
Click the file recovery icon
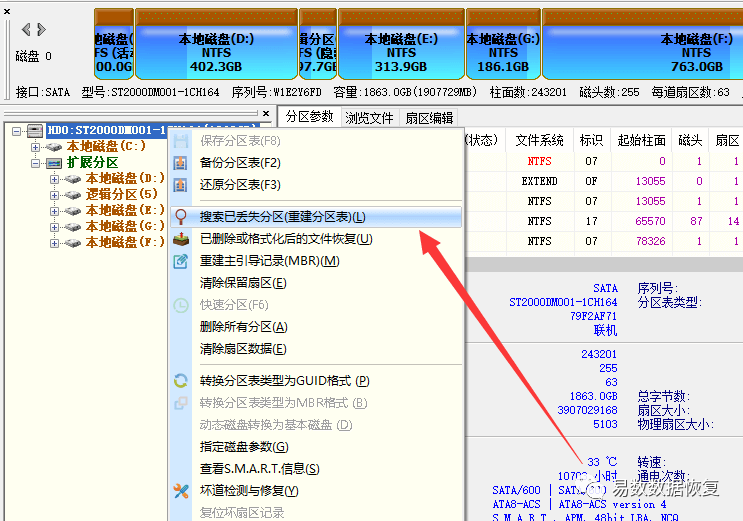coord(181,239)
